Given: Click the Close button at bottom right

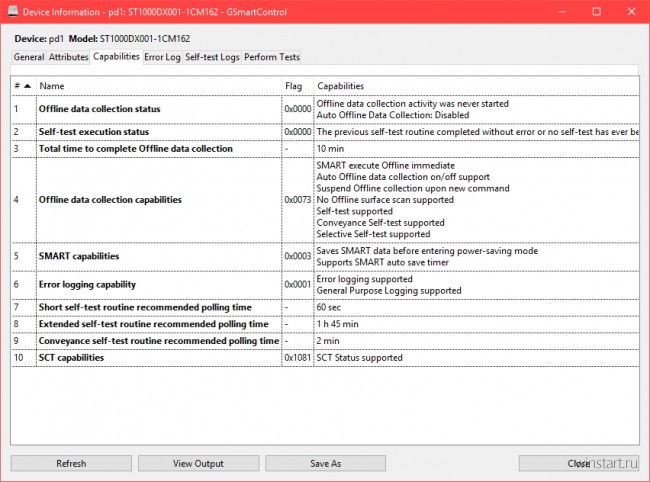Looking at the screenshot, I should coord(578,464).
